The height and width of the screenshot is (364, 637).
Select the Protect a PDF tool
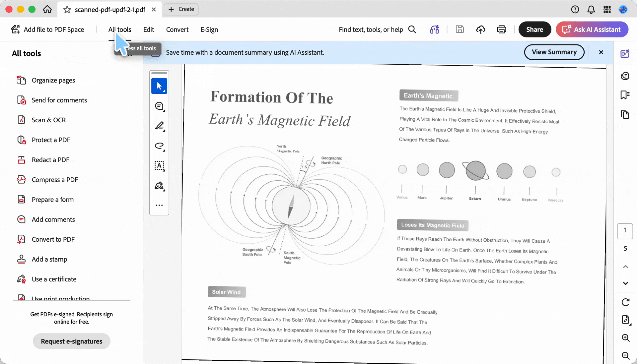(x=44, y=140)
